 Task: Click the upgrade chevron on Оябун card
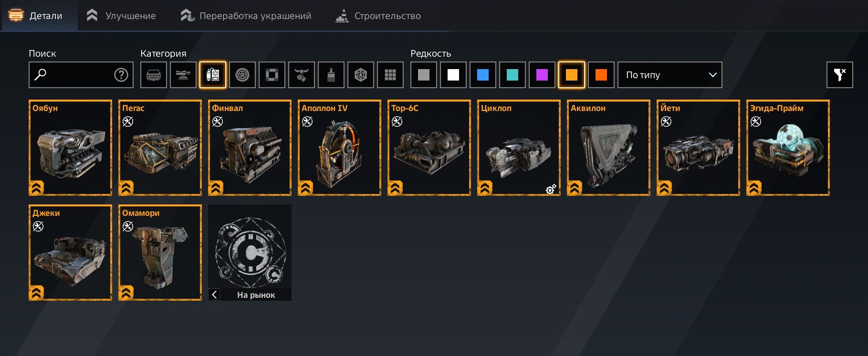37,188
